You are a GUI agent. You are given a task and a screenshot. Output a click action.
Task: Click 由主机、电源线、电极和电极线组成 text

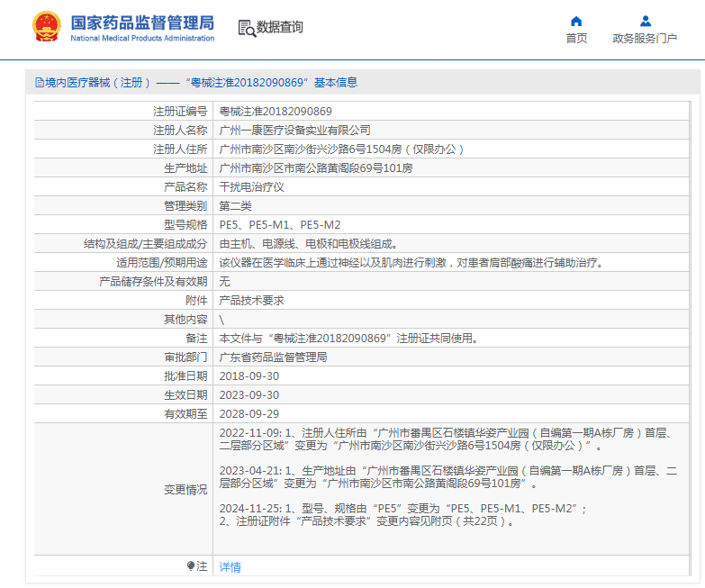coord(309,244)
